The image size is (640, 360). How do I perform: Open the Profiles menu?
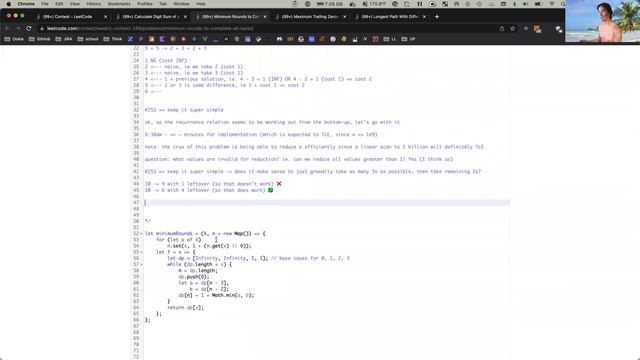[x=144, y=4]
